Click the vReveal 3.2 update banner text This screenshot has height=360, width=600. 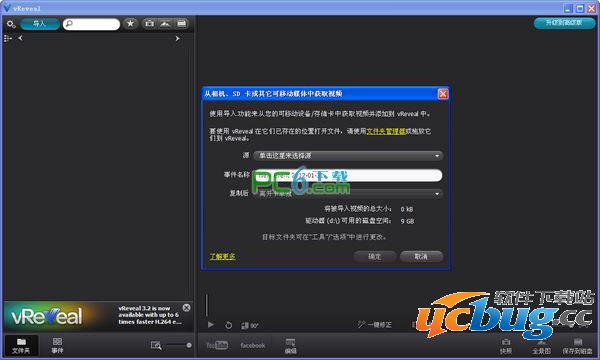[149, 315]
